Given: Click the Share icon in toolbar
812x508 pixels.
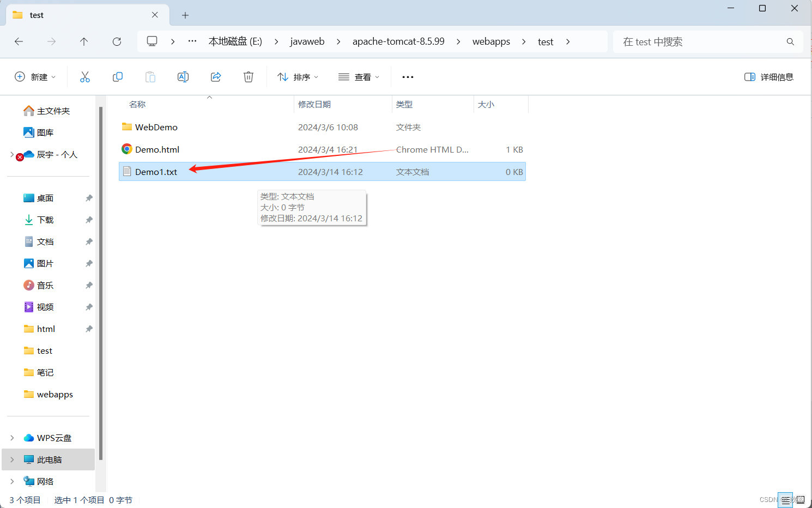Looking at the screenshot, I should pyautogui.click(x=216, y=77).
